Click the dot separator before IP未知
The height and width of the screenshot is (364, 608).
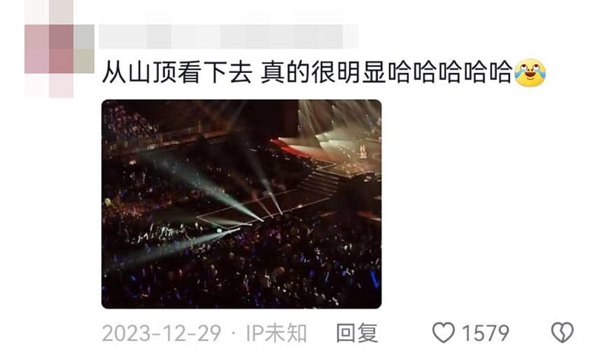coord(233,334)
